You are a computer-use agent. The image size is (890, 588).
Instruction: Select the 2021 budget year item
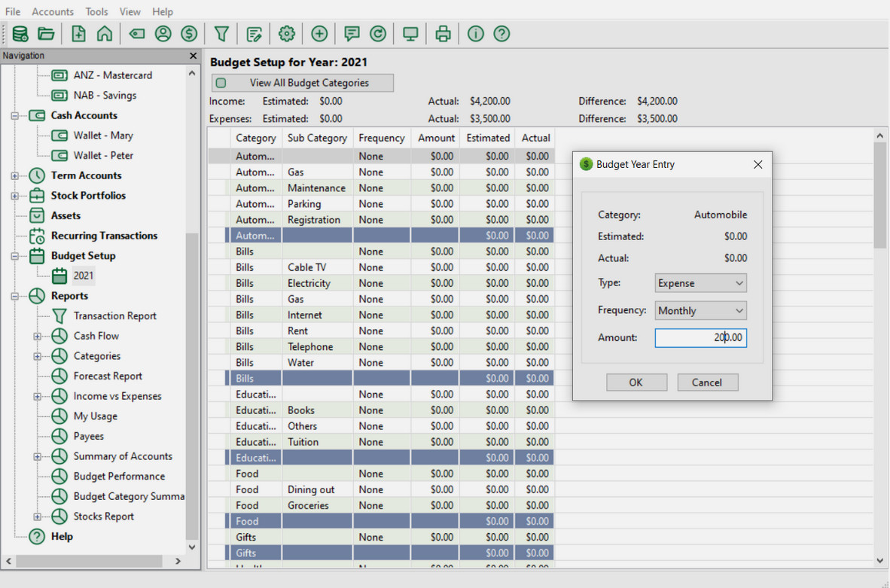pos(83,276)
